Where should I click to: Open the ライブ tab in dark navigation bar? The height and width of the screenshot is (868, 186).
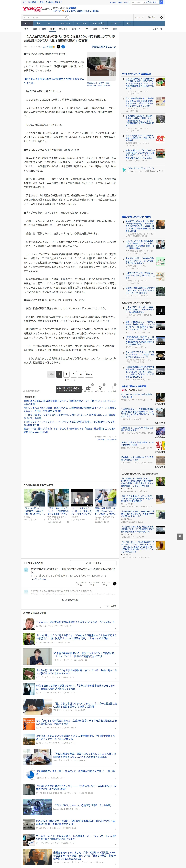pos(49,24)
